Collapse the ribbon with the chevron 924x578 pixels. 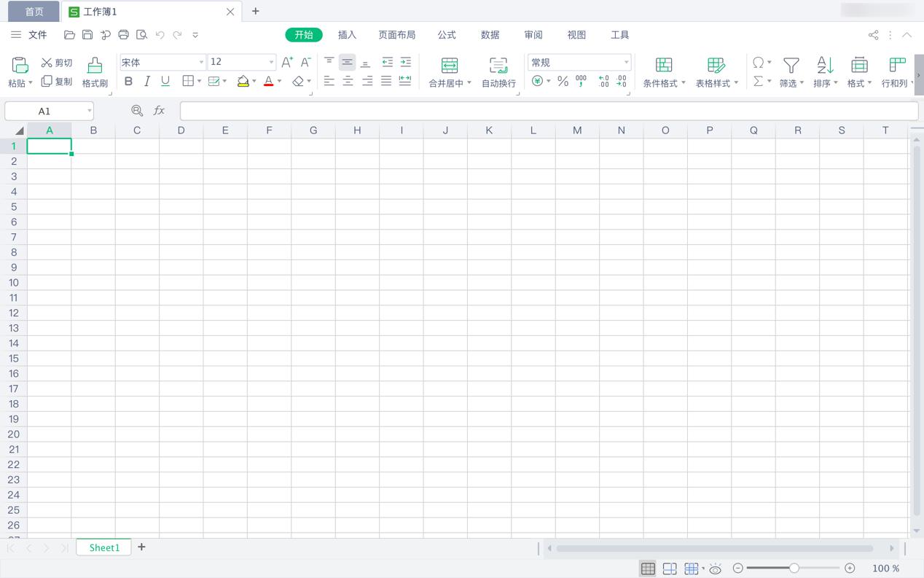(907, 35)
